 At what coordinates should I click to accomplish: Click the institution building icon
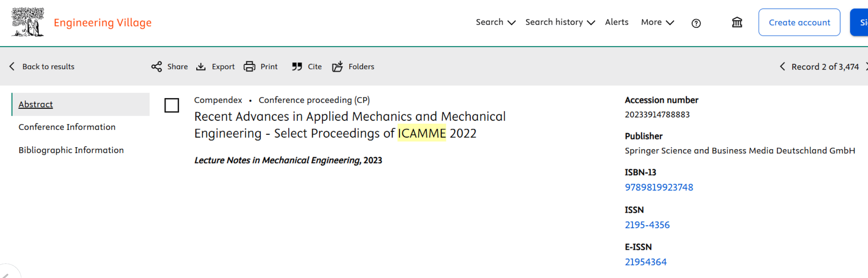click(x=737, y=22)
